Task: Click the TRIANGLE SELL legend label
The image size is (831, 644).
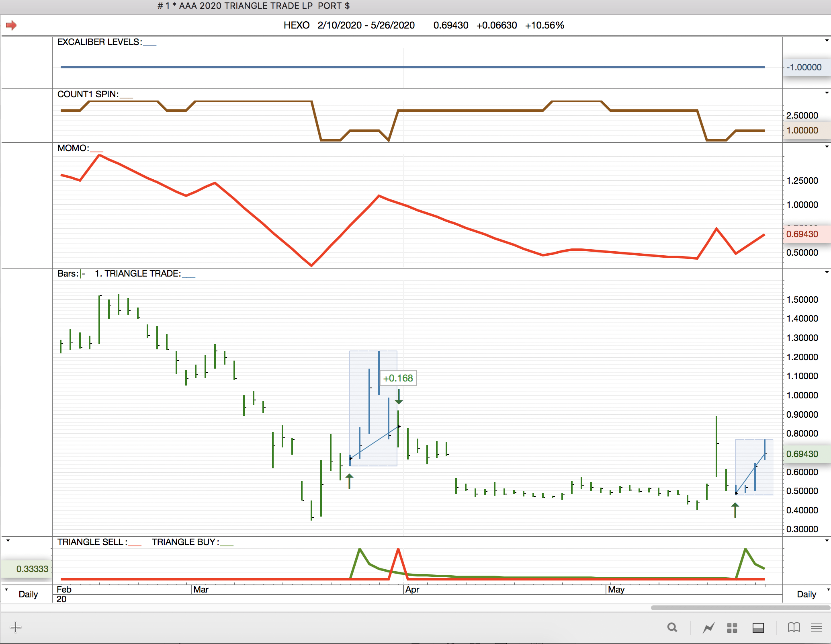Action: point(92,542)
